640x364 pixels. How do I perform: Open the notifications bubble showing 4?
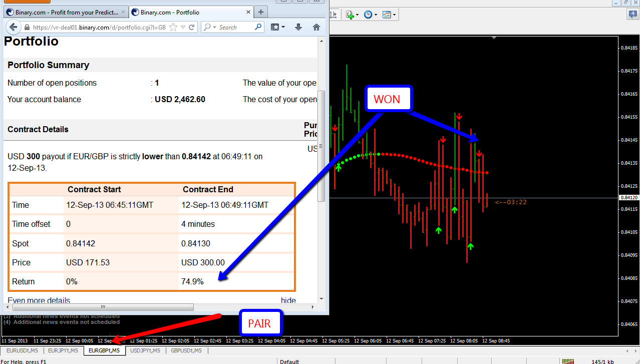point(633,15)
